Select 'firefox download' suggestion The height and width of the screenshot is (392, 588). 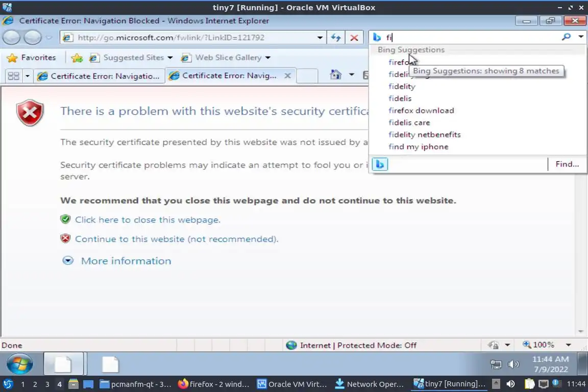pyautogui.click(x=421, y=110)
